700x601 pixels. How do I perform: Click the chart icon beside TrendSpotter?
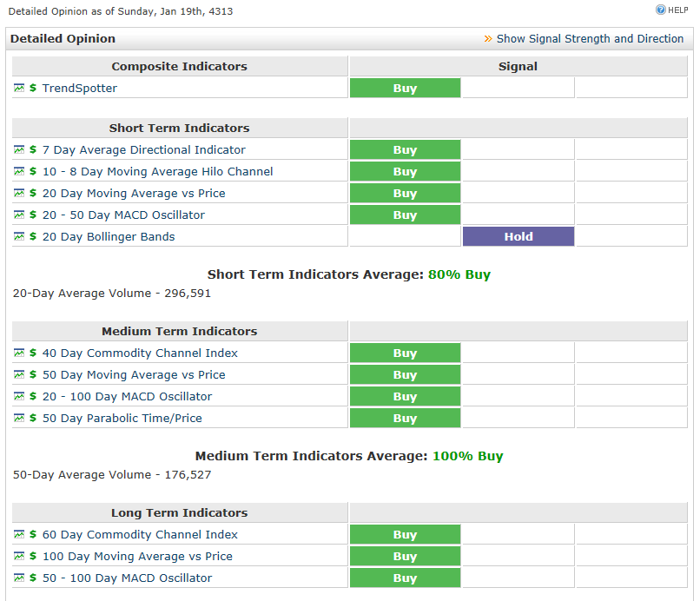19,88
